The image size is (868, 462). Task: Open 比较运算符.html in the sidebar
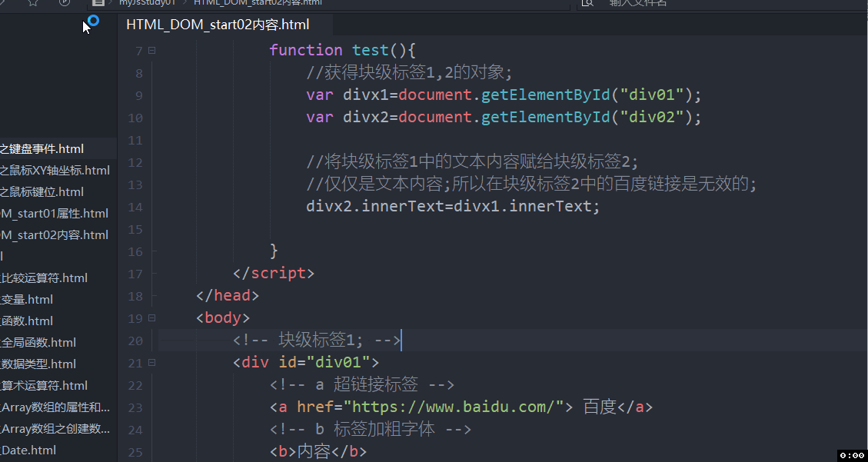pyautogui.click(x=44, y=278)
